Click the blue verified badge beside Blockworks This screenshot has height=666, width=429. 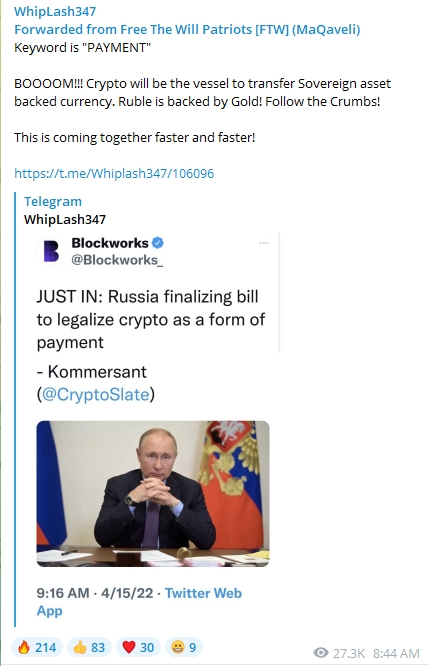point(158,243)
